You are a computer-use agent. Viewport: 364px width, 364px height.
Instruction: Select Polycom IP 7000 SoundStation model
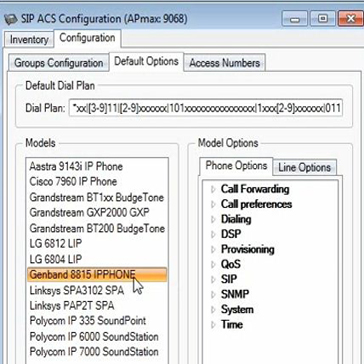97,352
